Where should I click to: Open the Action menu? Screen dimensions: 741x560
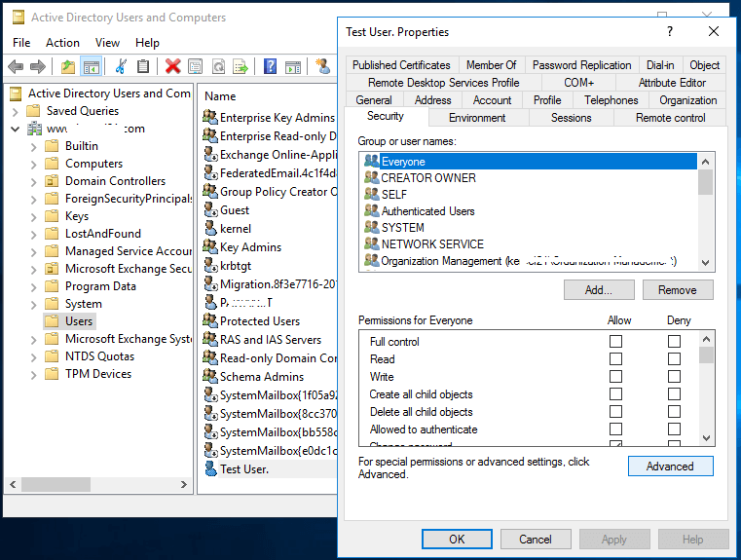coord(62,43)
